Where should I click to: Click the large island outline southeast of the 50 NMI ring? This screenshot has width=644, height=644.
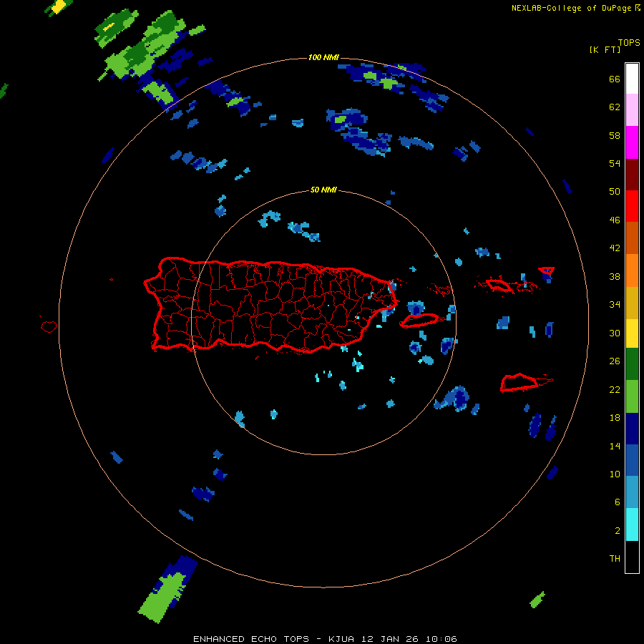tap(519, 382)
